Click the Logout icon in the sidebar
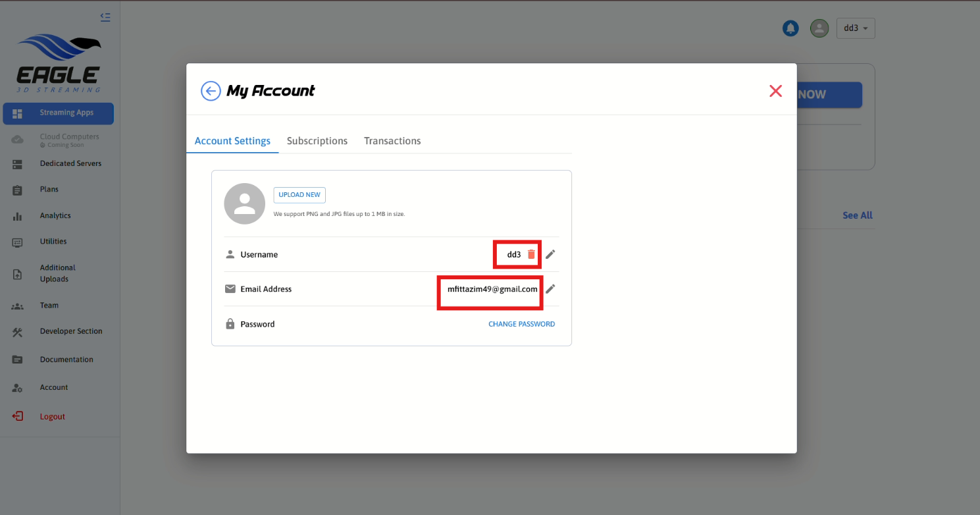 [18, 416]
